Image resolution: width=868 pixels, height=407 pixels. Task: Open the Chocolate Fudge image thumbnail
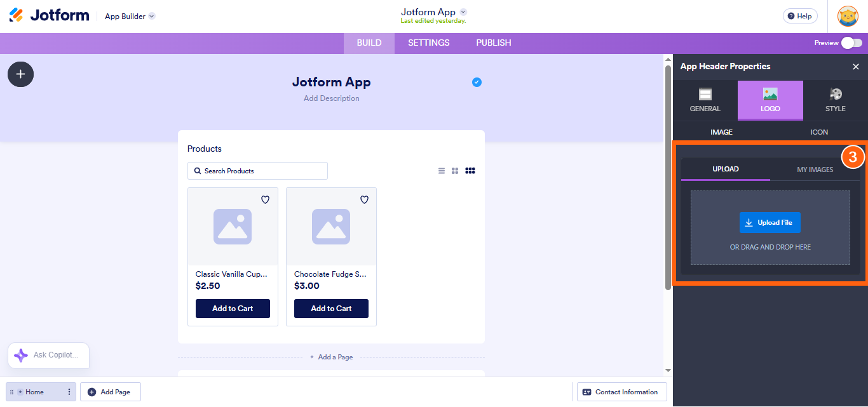(331, 227)
